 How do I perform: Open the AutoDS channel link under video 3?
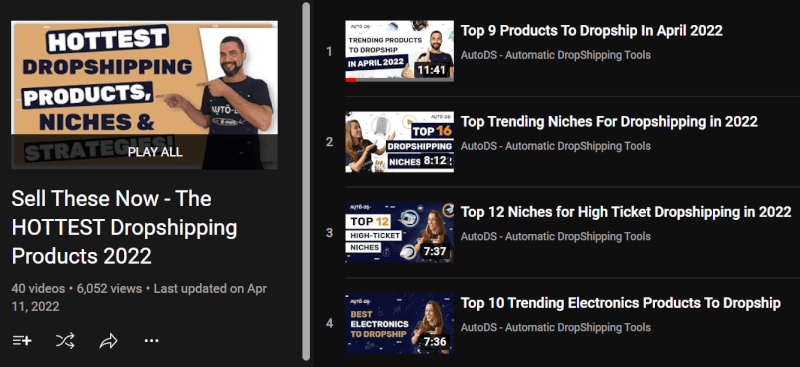(556, 236)
